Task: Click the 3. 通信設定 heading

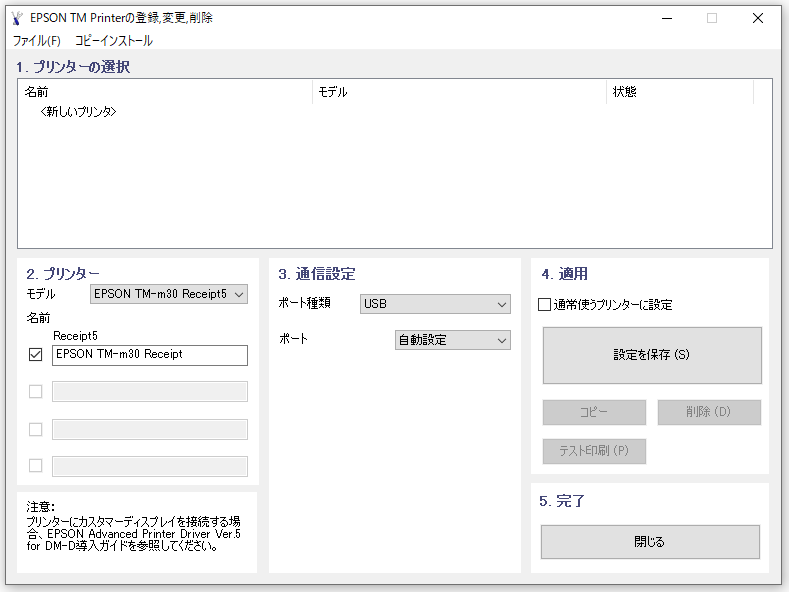Action: (317, 274)
